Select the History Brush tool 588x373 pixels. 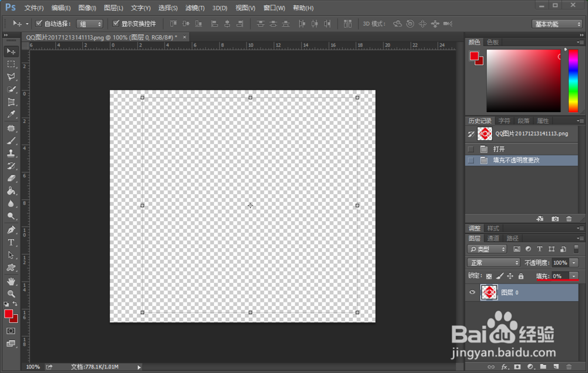[11, 166]
